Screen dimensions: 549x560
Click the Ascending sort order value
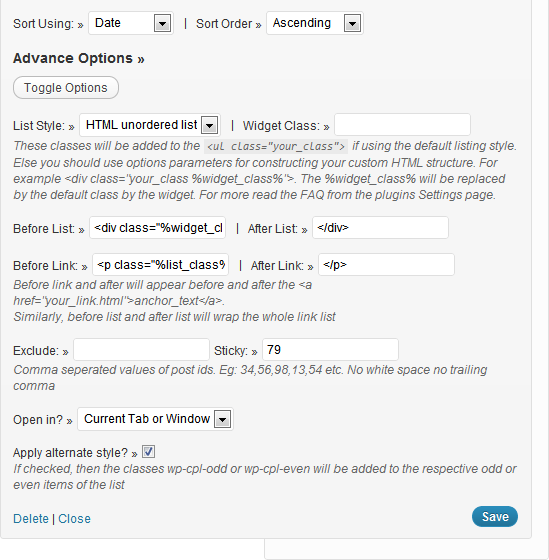[302, 23]
